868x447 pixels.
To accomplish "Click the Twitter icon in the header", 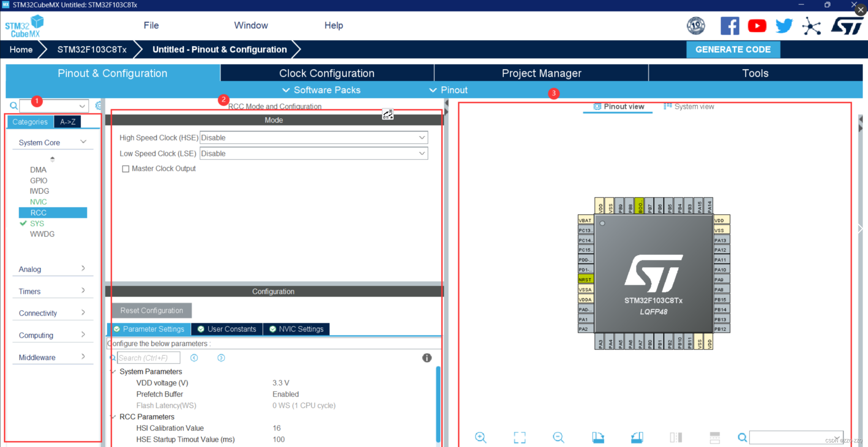I will 784,25.
